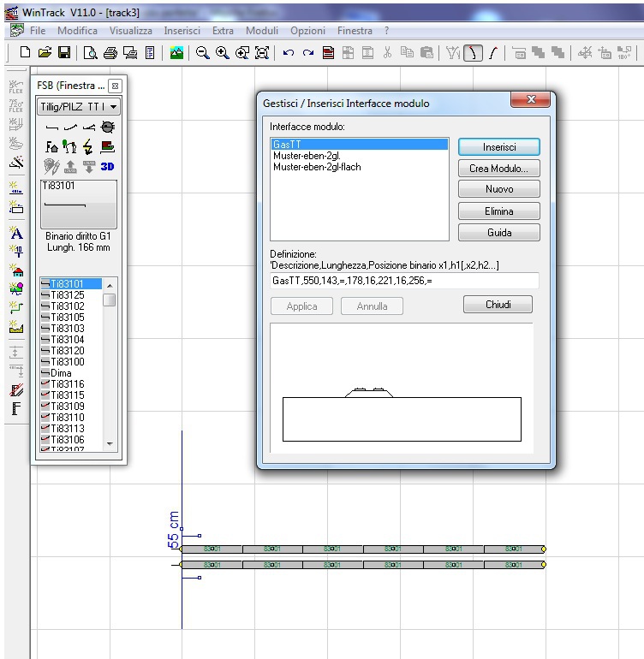Click the house insert icon in the left sidebar
Viewport: 644px width, 659px height.
(16, 270)
